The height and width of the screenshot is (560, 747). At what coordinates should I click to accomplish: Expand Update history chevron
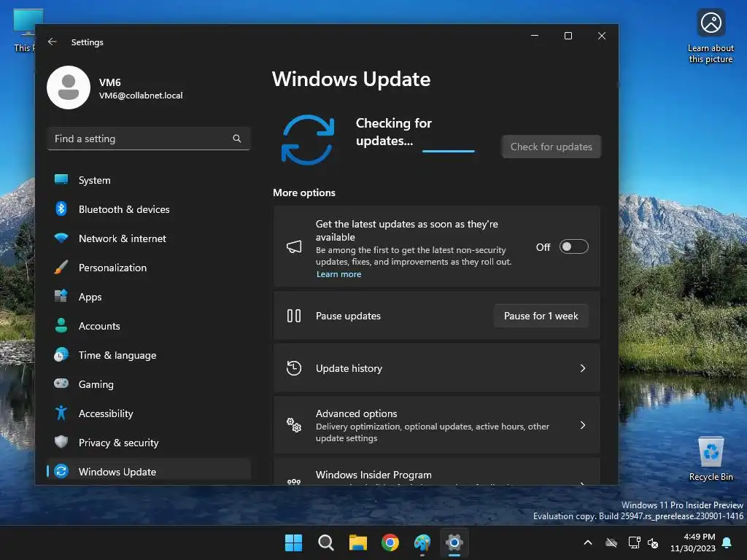click(x=583, y=368)
